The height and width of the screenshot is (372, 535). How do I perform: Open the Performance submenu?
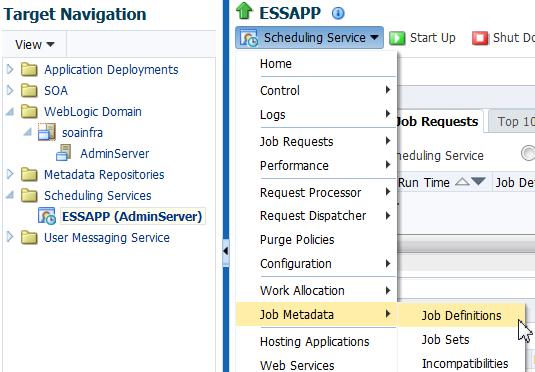316,166
